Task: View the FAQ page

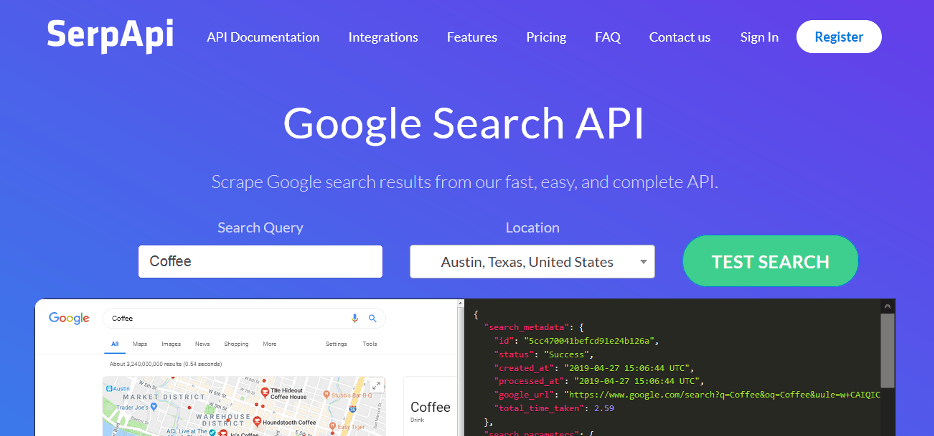Action: [x=608, y=37]
